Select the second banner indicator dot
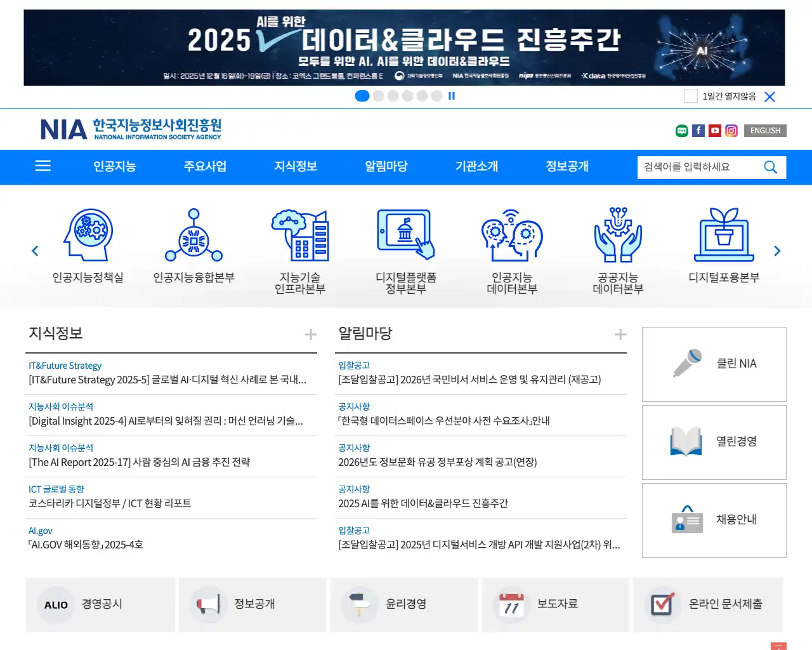Viewport: 812px width, 650px height. pos(379,96)
